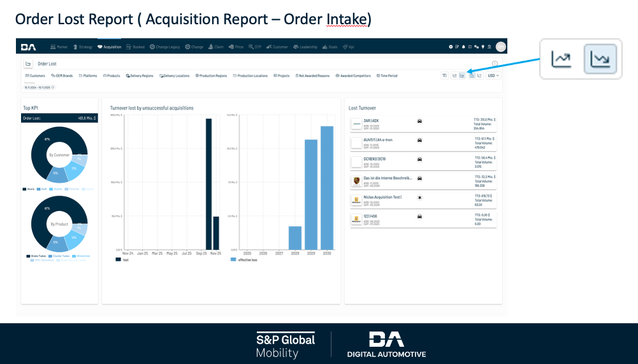The width and height of the screenshot is (638, 364).
Task: Open the OEM Brands filter
Action: (x=62, y=76)
